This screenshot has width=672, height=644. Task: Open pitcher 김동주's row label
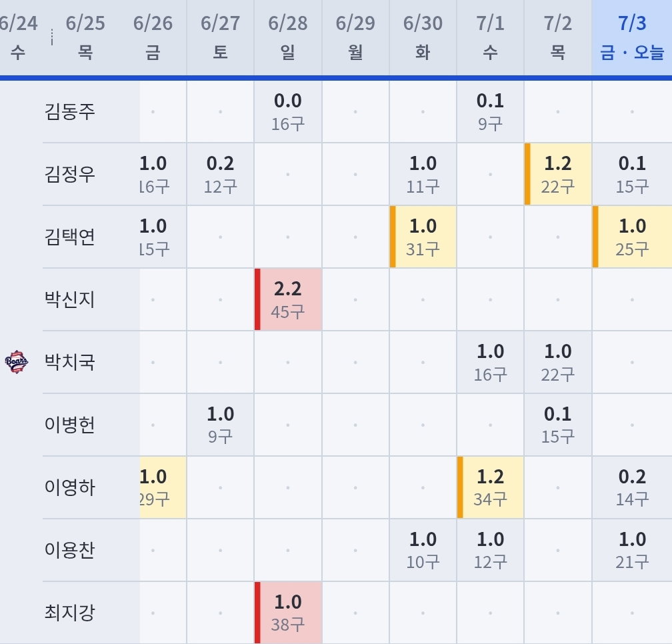[x=69, y=112]
